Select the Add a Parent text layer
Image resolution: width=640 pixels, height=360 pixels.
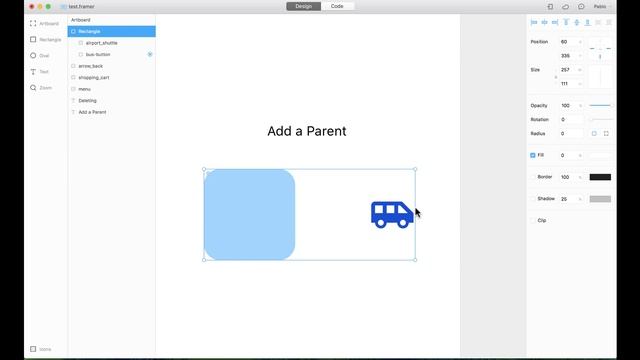pos(111,112)
